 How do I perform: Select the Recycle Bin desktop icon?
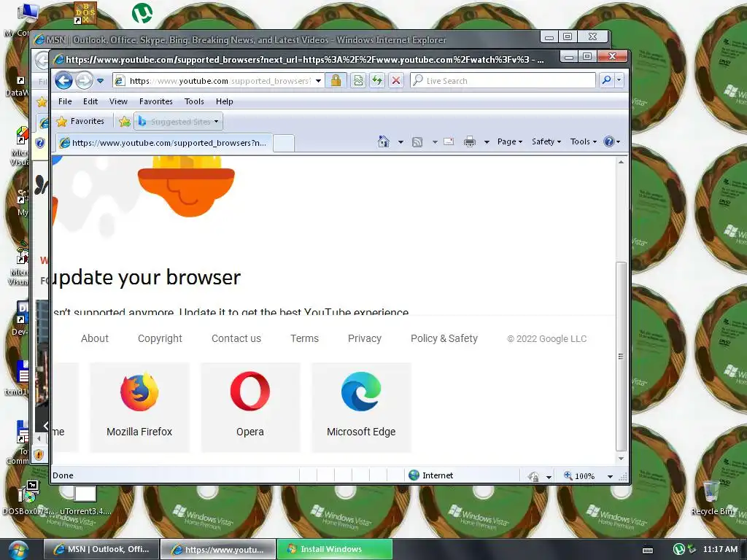[x=712, y=499]
